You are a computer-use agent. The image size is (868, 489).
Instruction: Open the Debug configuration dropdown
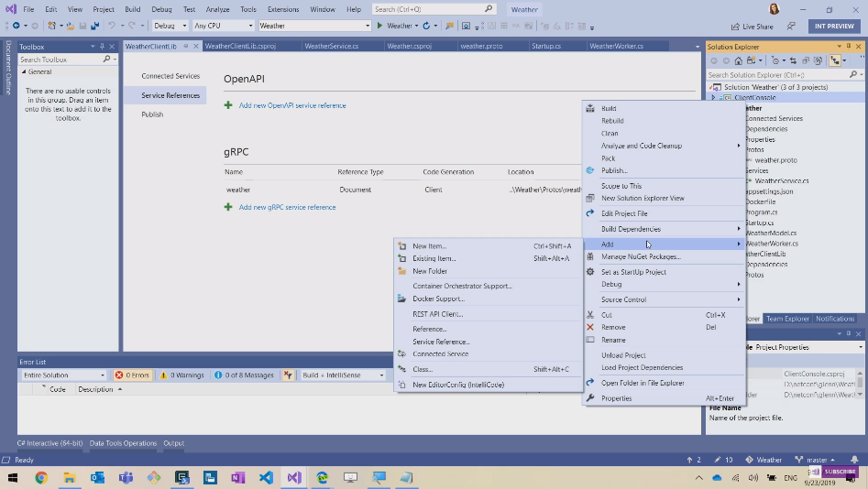click(170, 26)
